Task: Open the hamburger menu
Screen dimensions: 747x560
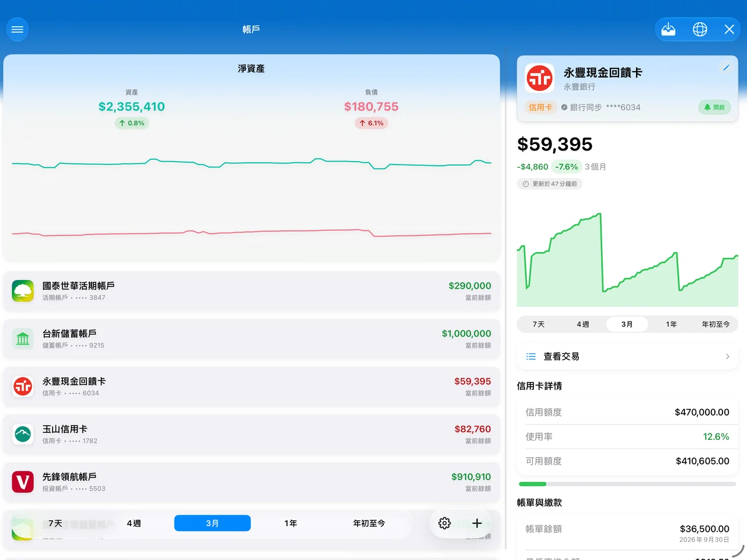Action: [x=18, y=29]
